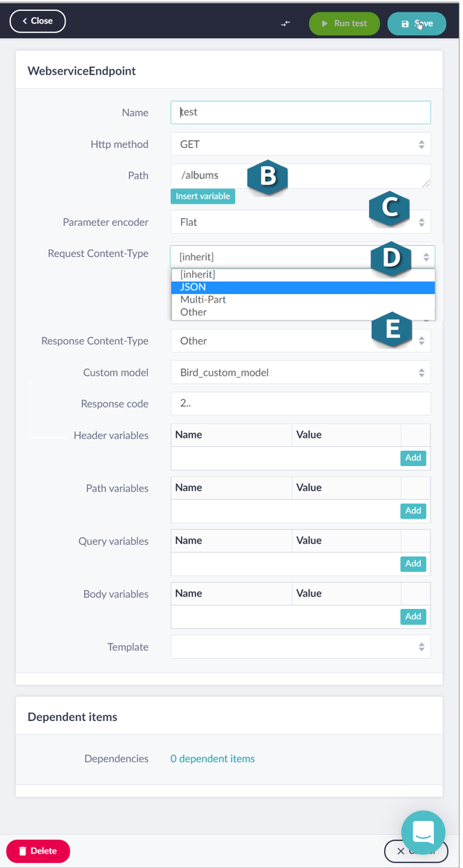Image resolution: width=463 pixels, height=868 pixels.
Task: Expand the Template dropdown
Action: click(301, 647)
